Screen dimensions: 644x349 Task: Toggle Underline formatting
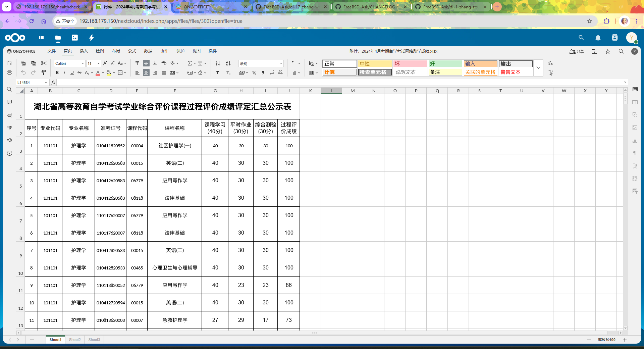(72, 72)
